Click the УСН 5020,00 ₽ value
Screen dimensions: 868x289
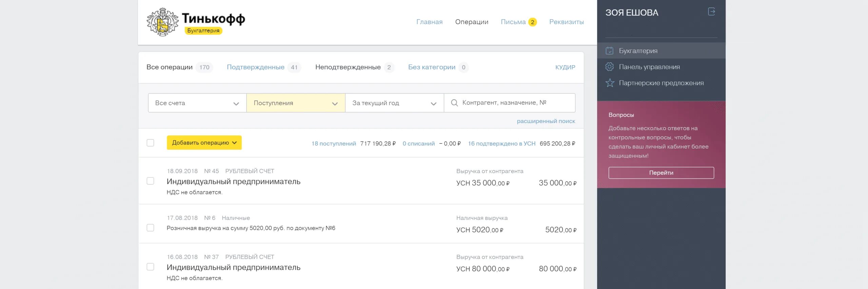click(x=480, y=230)
